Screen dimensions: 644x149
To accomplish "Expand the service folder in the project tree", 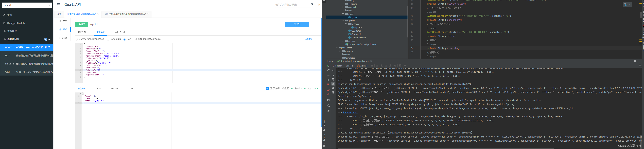I will point(343,41).
